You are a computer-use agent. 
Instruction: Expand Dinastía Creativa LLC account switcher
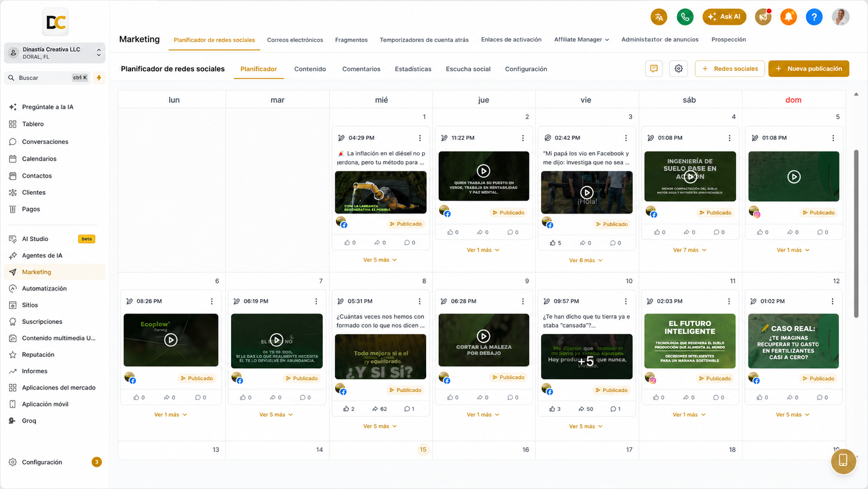tap(55, 53)
